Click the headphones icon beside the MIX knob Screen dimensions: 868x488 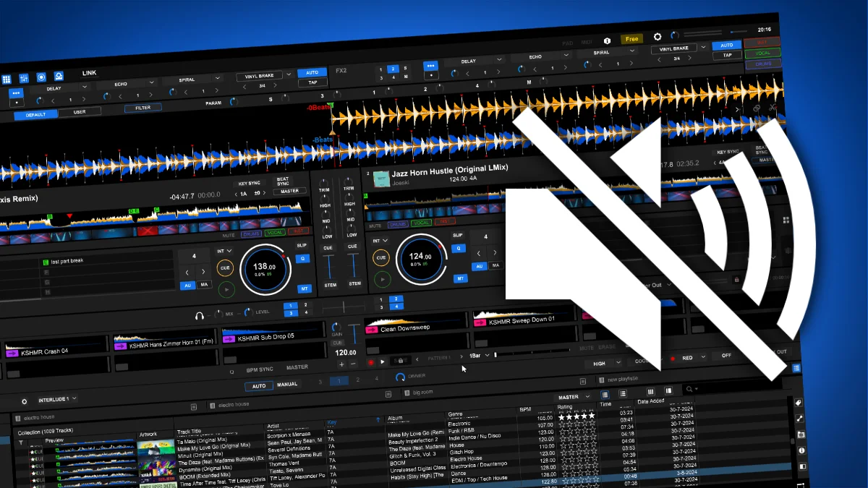(199, 316)
